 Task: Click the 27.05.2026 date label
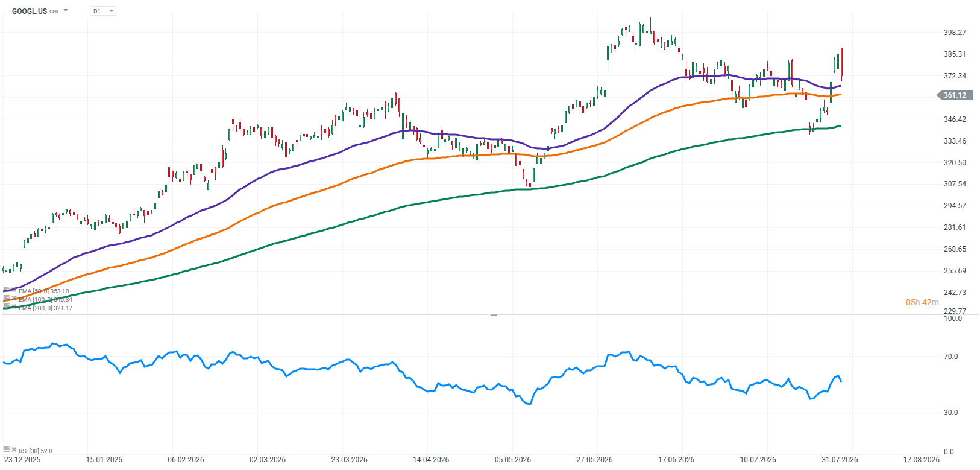click(x=594, y=460)
